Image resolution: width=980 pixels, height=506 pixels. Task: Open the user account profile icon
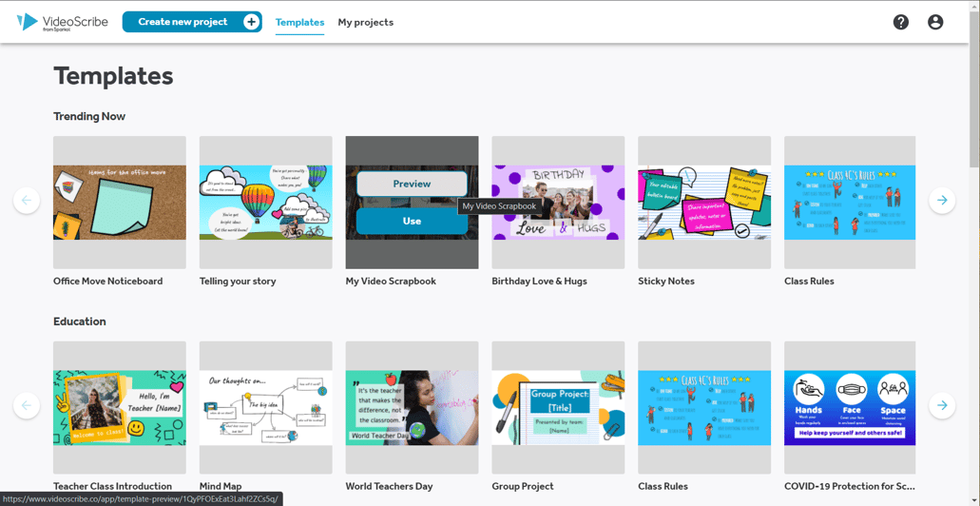pos(935,22)
